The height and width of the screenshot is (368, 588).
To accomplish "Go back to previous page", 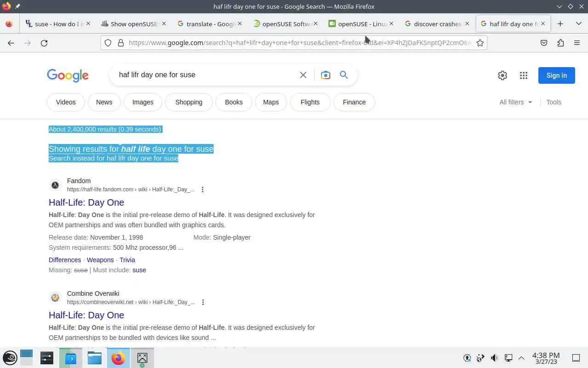I will coord(11,43).
